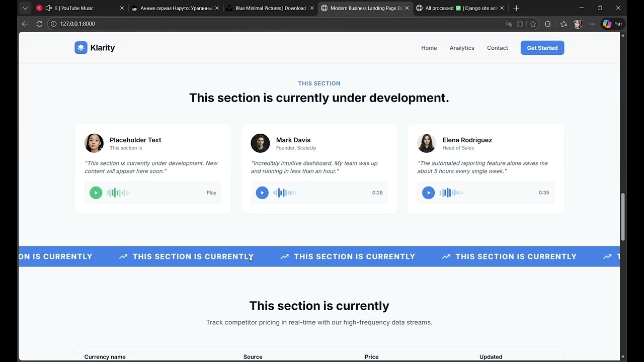
Task: Play Mark Davis's audio testimonial
Action: point(262,193)
